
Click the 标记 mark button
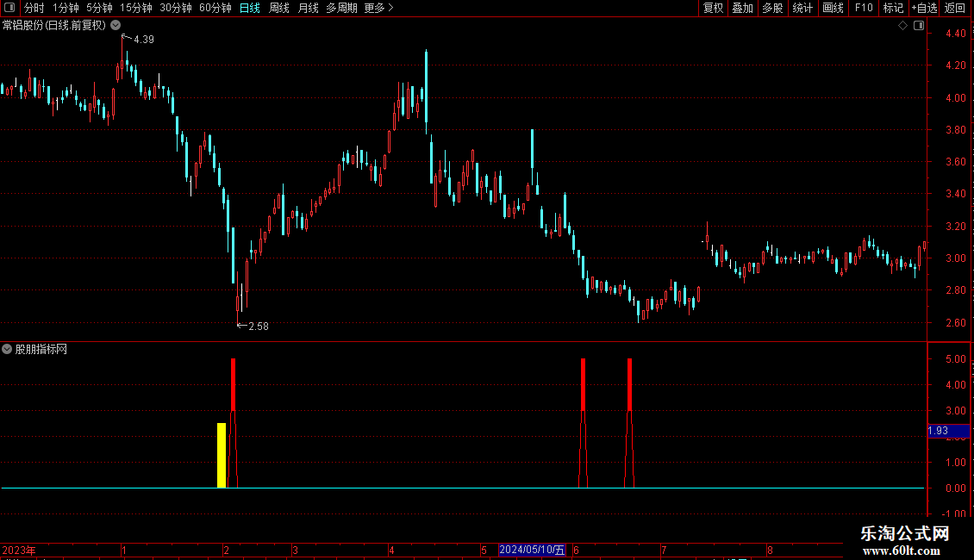click(893, 8)
